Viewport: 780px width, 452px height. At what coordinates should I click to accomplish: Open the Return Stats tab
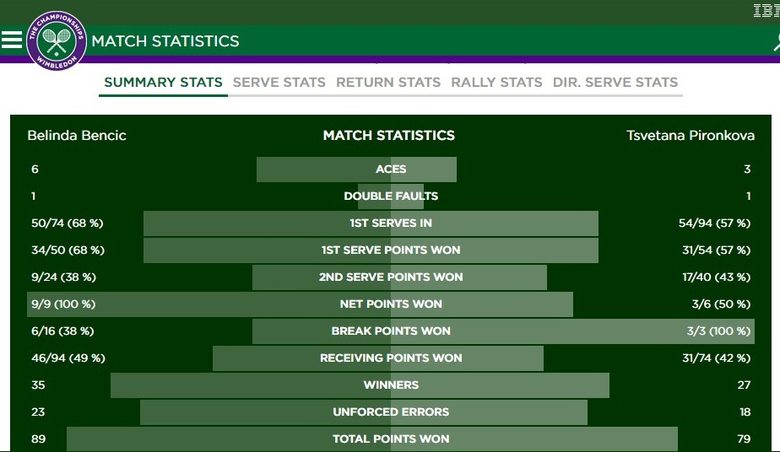[x=389, y=82]
